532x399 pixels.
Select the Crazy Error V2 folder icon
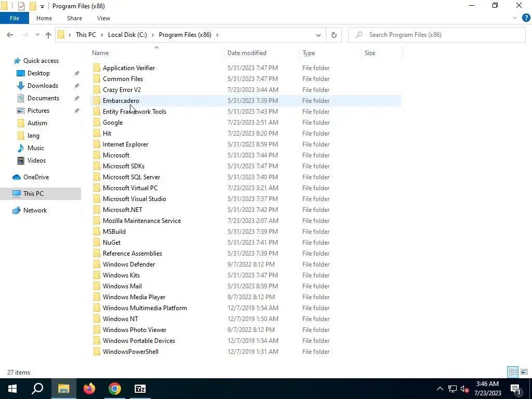click(97, 89)
